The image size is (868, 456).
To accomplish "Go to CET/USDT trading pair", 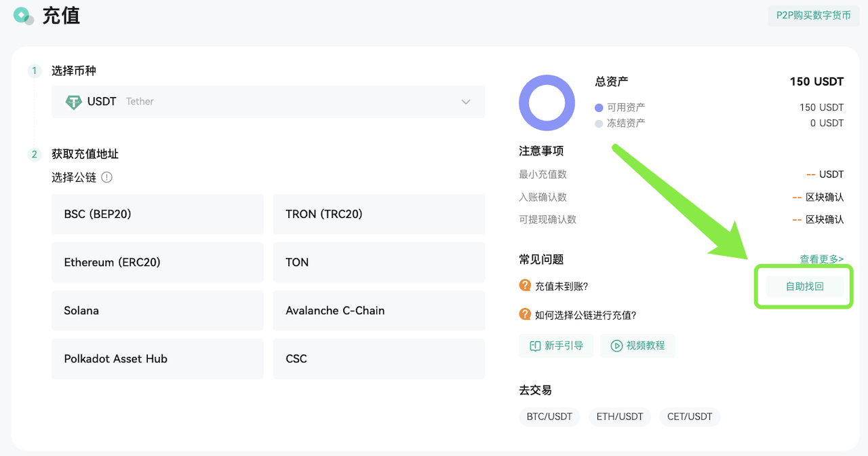I will click(x=690, y=417).
